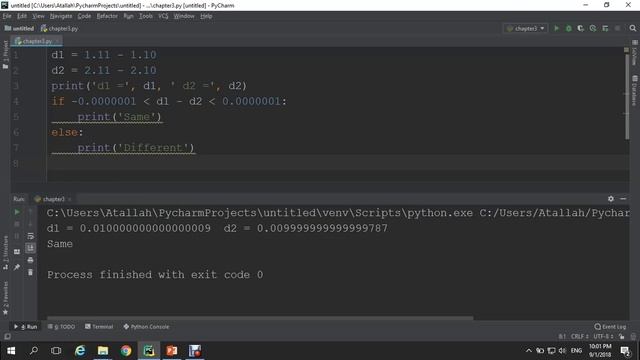Toggle tool window buttons icon in bottom-left corner
This screenshot has width=640, height=360.
pos(7,337)
